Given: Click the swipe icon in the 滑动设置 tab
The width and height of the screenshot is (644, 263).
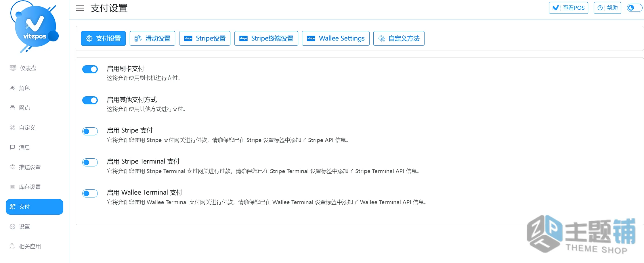Looking at the screenshot, I should [138, 38].
